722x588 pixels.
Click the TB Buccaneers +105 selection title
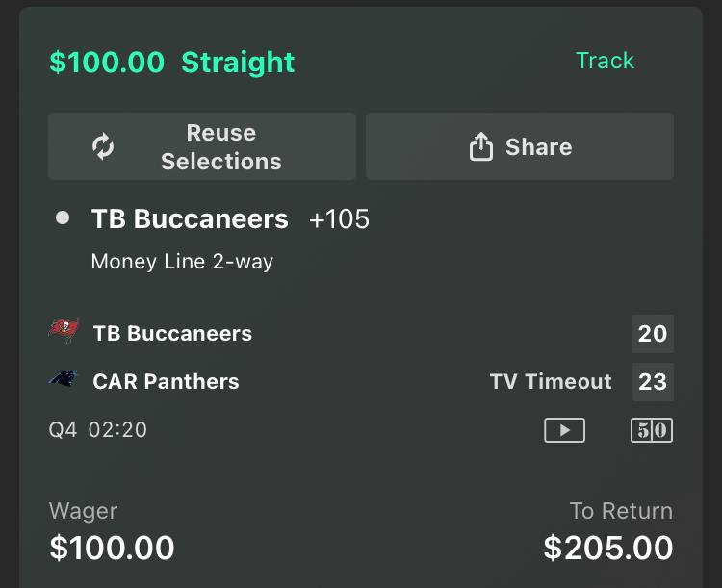click(190, 219)
